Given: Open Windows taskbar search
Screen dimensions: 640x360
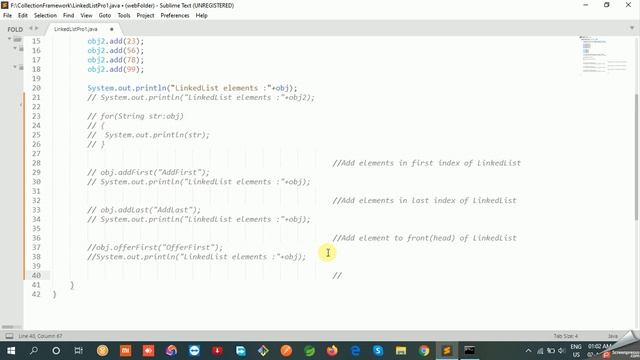Looking at the screenshot, I should pyautogui.click(x=34, y=351).
